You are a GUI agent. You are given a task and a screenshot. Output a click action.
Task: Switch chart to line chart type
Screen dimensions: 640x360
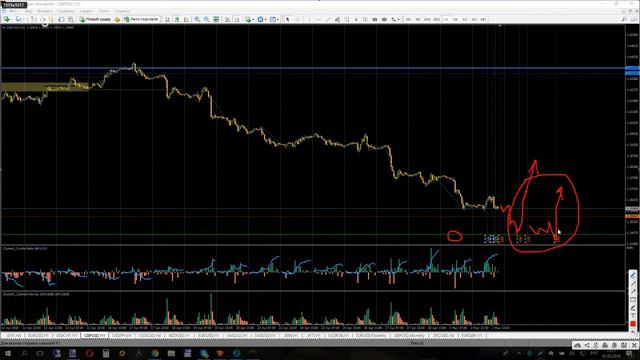pos(187,19)
